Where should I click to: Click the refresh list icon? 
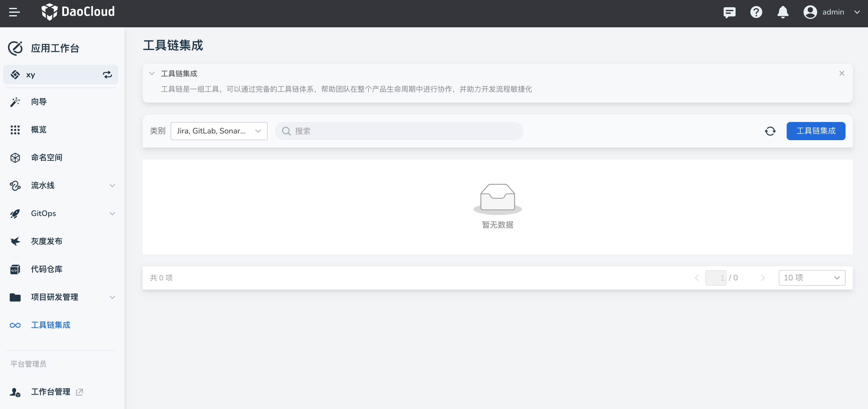click(770, 131)
